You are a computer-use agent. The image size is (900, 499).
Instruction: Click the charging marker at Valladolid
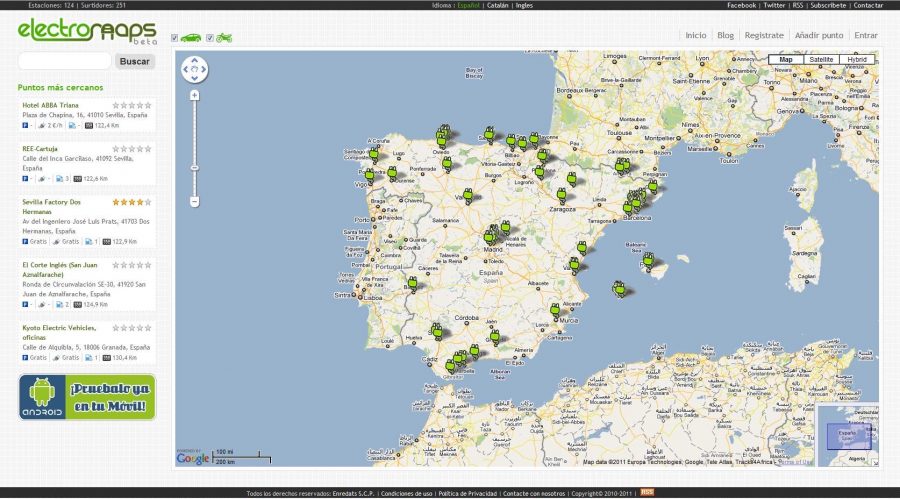pyautogui.click(x=468, y=196)
